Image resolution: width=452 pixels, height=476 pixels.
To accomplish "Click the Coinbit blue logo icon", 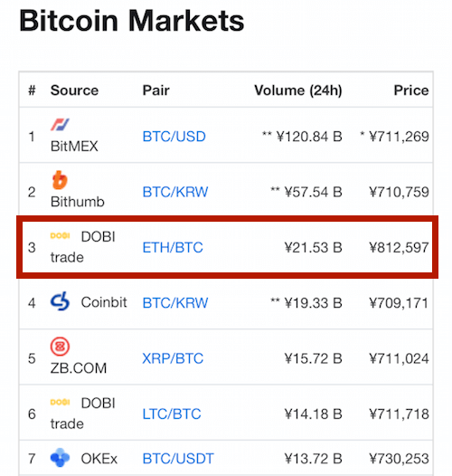I will pyautogui.click(x=60, y=301).
